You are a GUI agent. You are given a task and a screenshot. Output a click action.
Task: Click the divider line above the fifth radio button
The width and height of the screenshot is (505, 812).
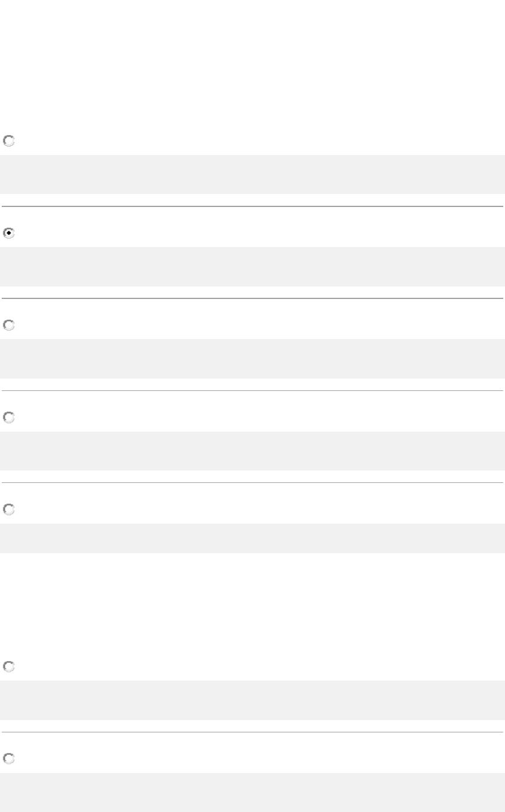(252, 482)
